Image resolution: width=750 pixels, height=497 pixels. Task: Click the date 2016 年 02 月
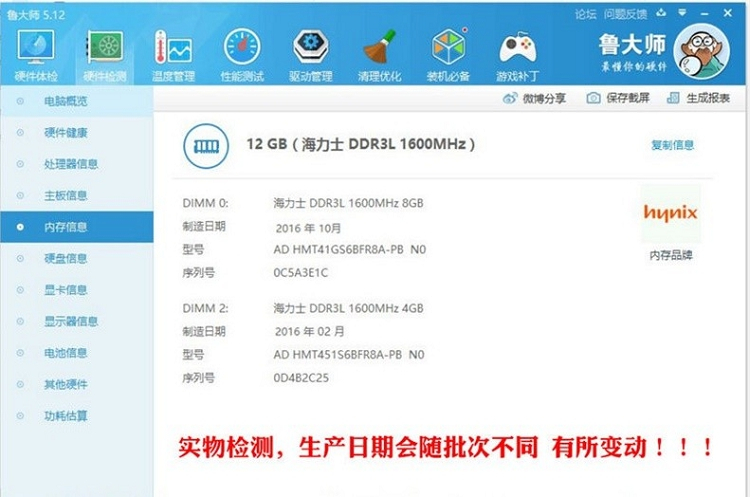point(309,331)
